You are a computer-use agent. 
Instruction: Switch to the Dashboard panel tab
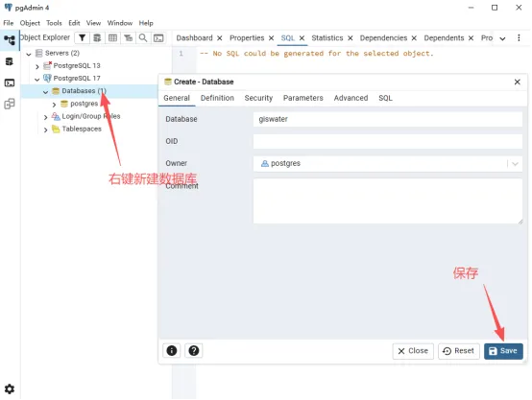tap(194, 38)
